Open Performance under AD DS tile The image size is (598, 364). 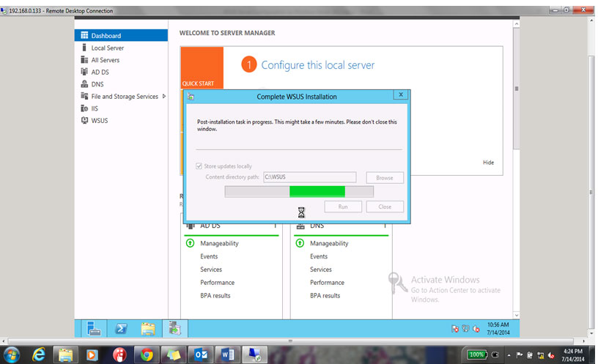[x=218, y=283]
